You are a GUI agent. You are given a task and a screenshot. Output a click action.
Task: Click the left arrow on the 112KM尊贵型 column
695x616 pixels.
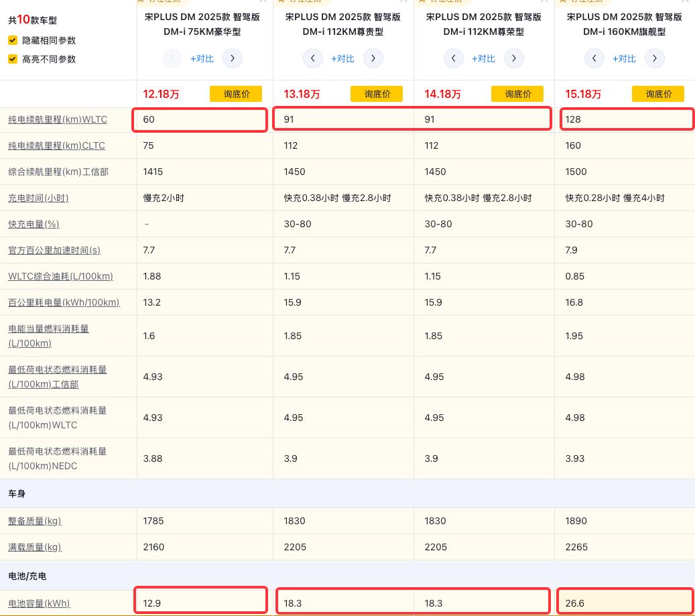[313, 58]
